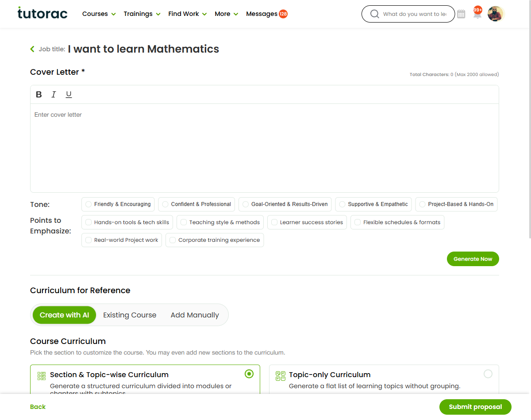Click the Back link at bottom
Viewport: 531px width, 420px height.
pyautogui.click(x=38, y=407)
